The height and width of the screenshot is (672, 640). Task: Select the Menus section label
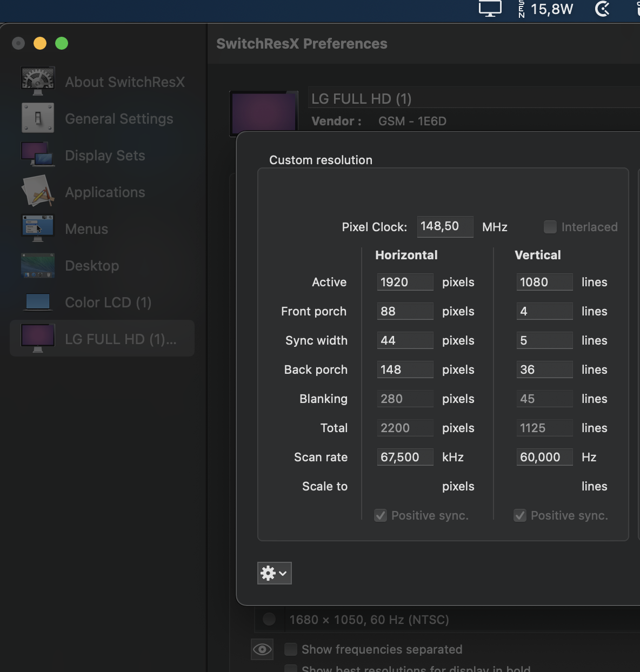point(86,229)
